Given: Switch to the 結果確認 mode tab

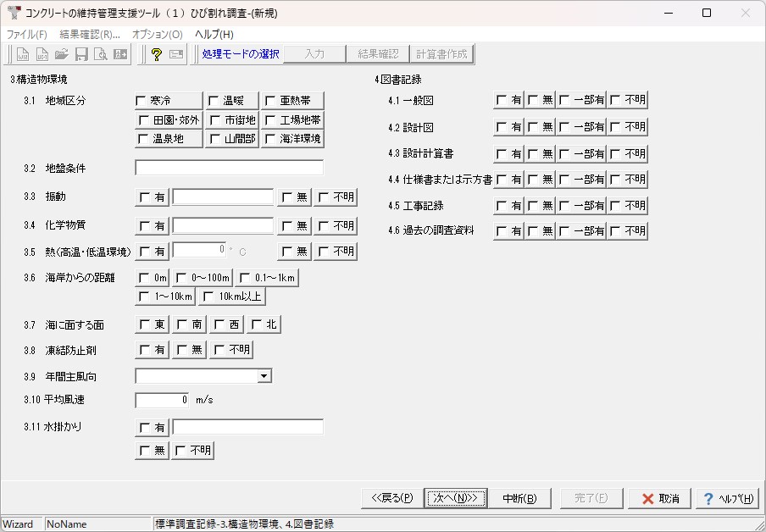Looking at the screenshot, I should [378, 54].
